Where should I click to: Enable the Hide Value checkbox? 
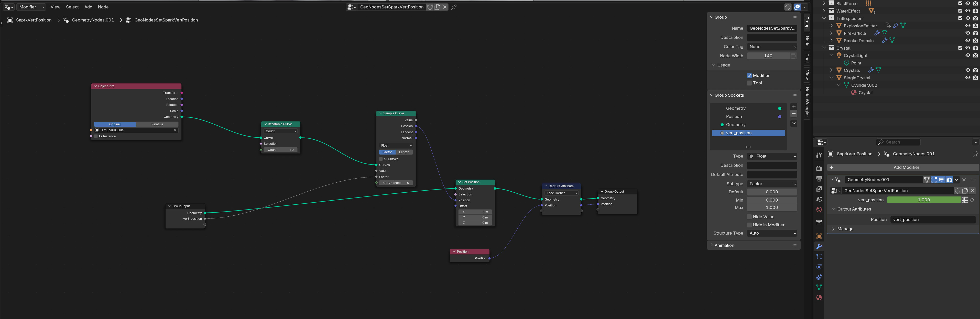pos(749,217)
